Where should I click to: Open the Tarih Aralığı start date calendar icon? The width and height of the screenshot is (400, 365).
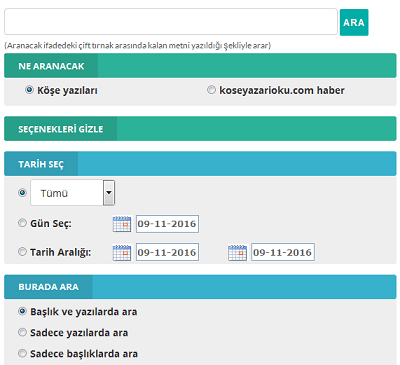122,252
